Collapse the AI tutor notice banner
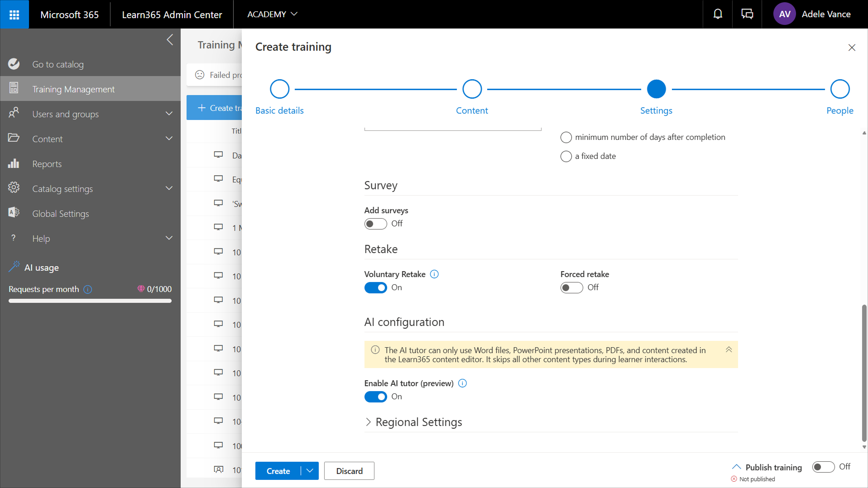The height and width of the screenshot is (488, 868). click(x=729, y=350)
